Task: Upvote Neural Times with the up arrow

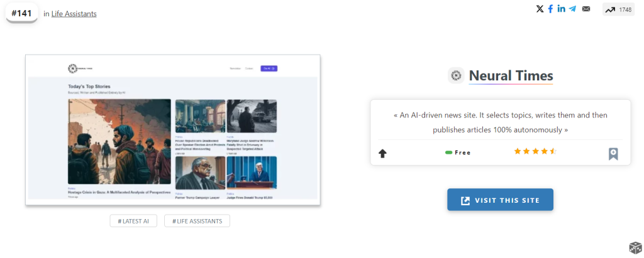Action: tap(382, 153)
